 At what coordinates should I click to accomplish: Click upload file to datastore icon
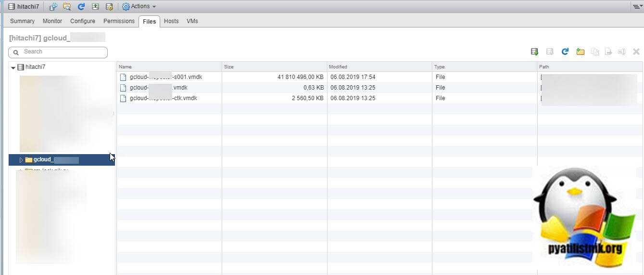click(x=534, y=52)
